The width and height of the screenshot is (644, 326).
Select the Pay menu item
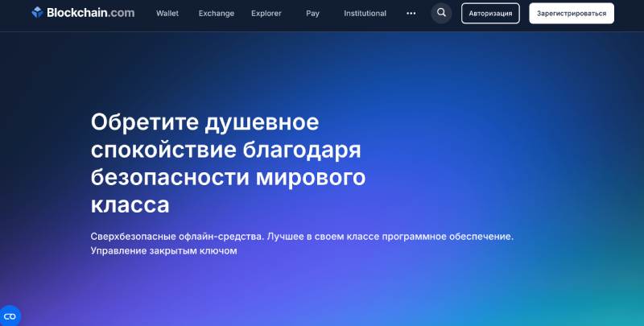312,13
